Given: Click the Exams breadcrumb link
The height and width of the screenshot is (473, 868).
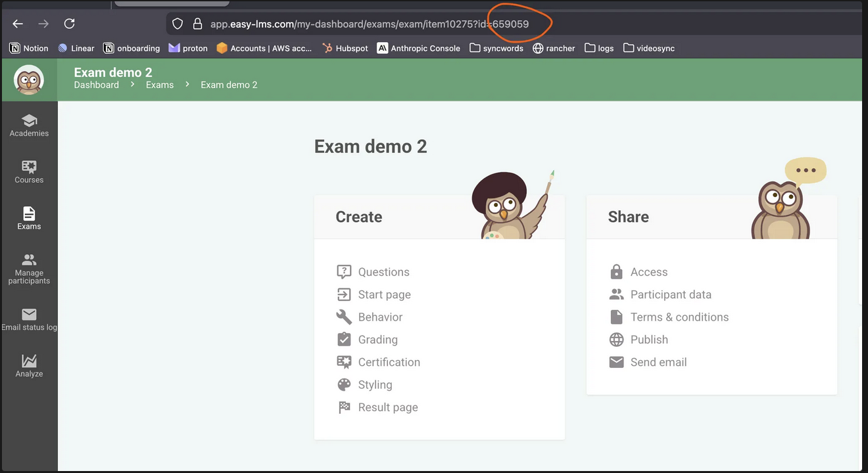Looking at the screenshot, I should click(160, 85).
